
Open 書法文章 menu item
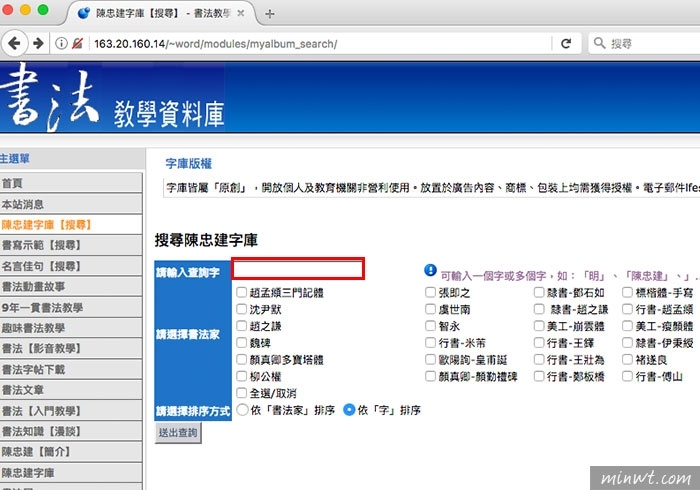point(71,390)
